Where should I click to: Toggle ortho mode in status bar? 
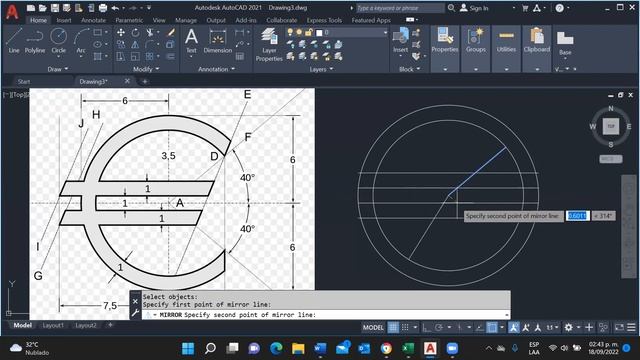[427, 327]
